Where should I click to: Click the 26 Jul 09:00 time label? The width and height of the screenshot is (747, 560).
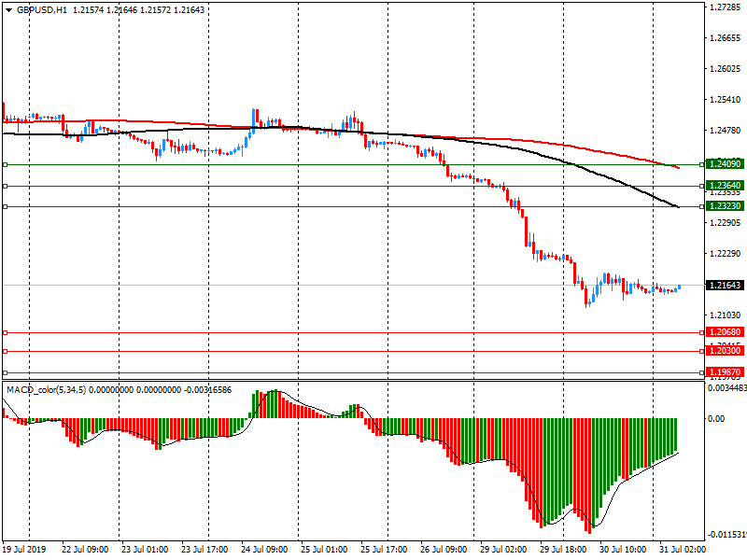tap(444, 550)
